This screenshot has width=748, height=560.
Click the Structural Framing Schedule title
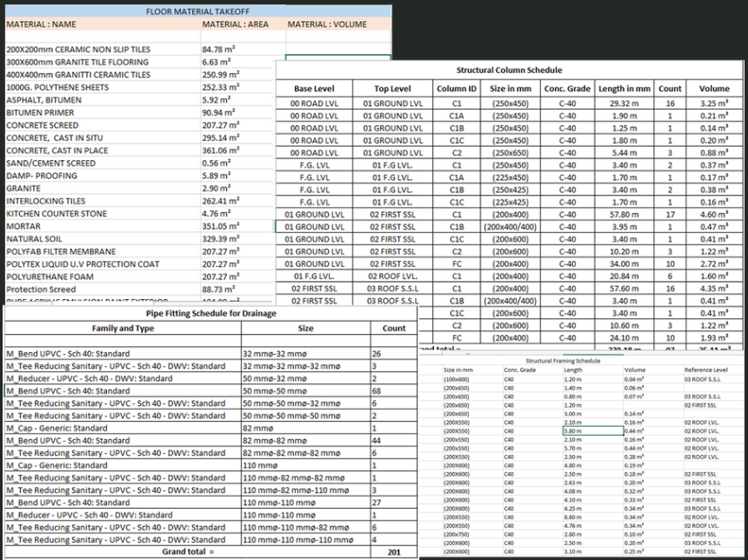(563, 360)
